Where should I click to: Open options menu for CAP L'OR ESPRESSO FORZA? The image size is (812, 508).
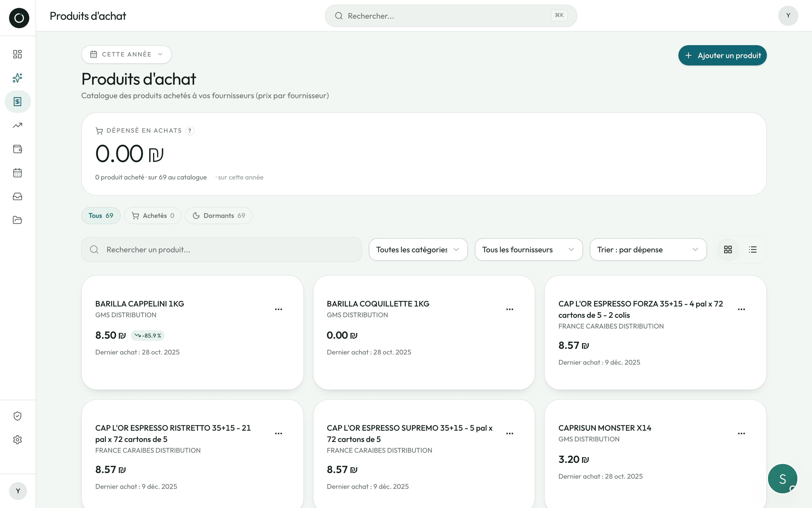(x=742, y=309)
